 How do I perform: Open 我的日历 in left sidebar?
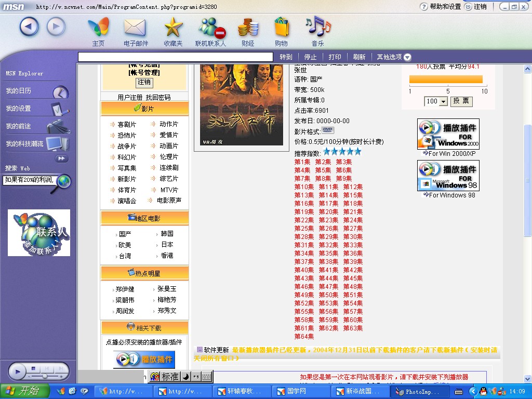(19, 91)
